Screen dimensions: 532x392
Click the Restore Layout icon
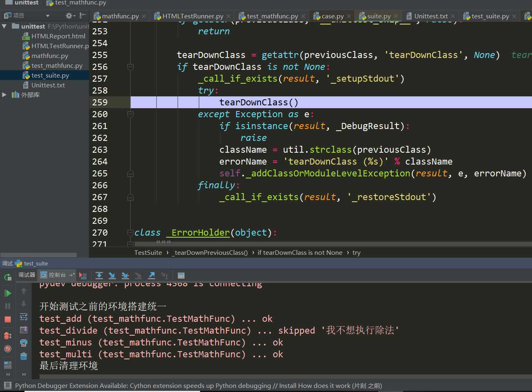pyautogui.click(x=8, y=365)
